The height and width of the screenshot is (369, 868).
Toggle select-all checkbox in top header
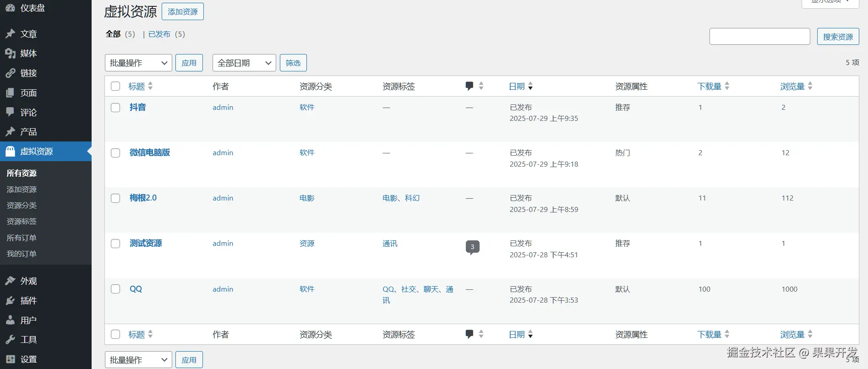[x=115, y=86]
